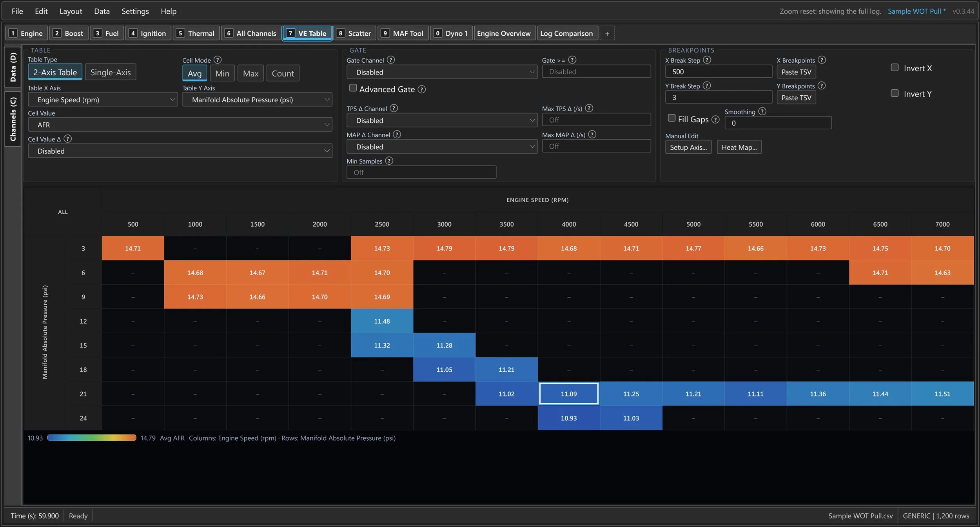Click the ALL corner label
980x527 pixels.
pyautogui.click(x=63, y=212)
